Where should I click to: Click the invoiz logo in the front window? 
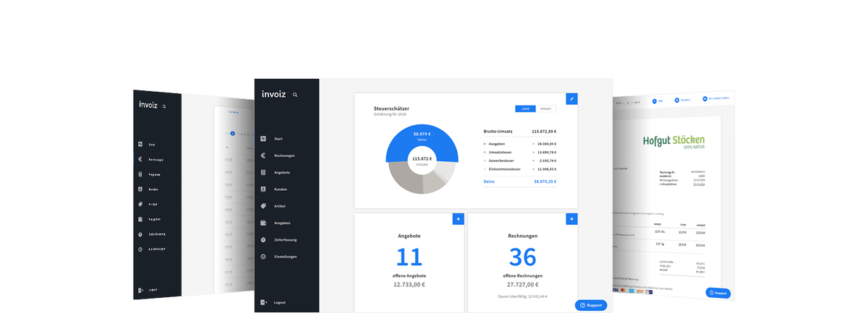click(273, 94)
